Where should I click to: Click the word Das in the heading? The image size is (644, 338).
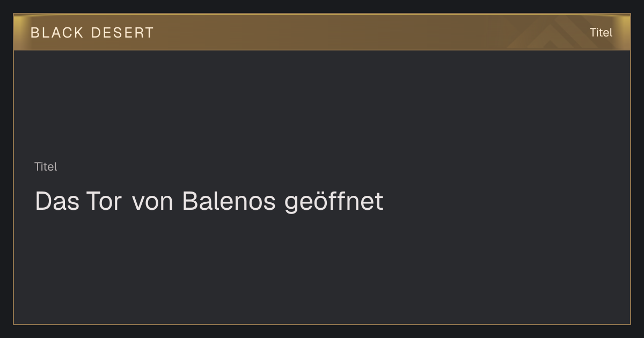(x=57, y=202)
